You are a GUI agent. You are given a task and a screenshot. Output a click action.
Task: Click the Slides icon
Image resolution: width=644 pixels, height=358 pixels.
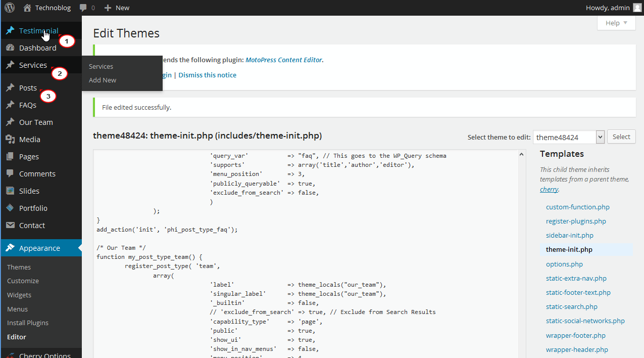point(11,191)
